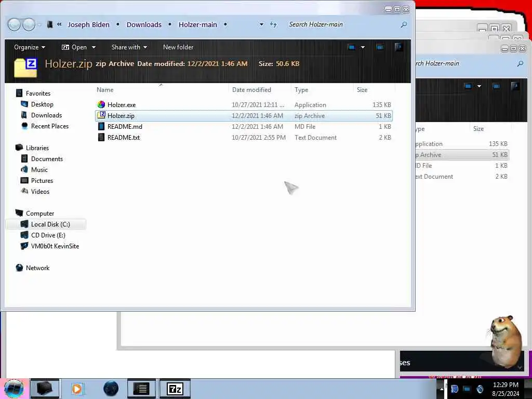The height and width of the screenshot is (399, 532).
Task: Select the README.md file
Action: (x=244, y=127)
